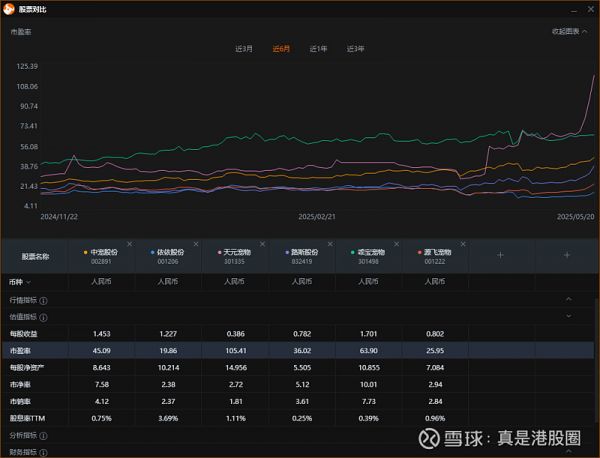The height and width of the screenshot is (458, 600).
Task: Remove 中宠股份 from the comparison
Action: click(x=130, y=244)
